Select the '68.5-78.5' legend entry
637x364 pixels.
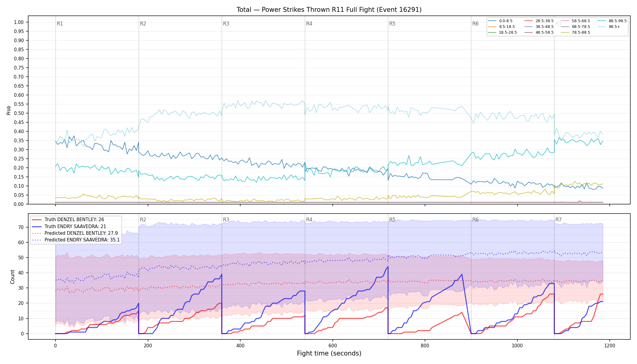(x=575, y=27)
